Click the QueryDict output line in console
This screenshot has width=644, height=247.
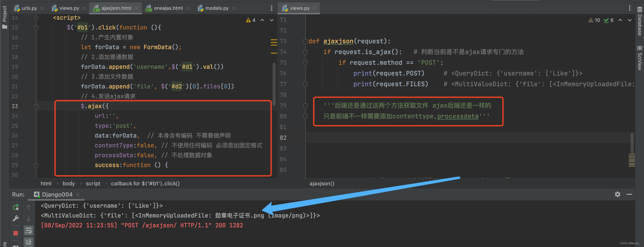pos(102,206)
